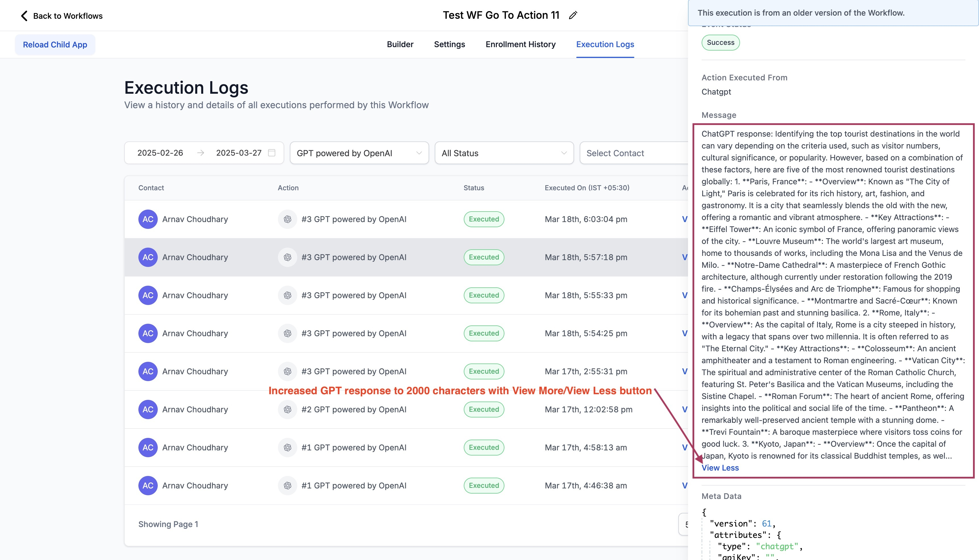The width and height of the screenshot is (979, 560).
Task: Click AC avatar in the 4:46:38 am row
Action: pos(148,486)
